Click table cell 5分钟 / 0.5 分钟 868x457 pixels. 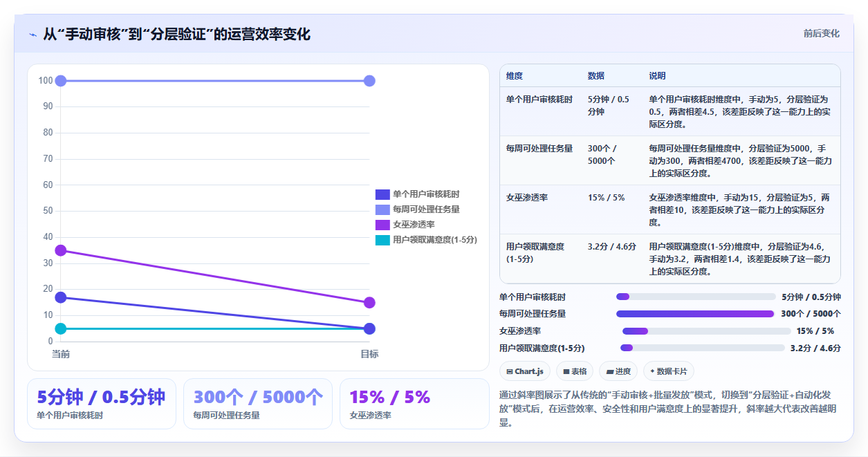[609, 106]
